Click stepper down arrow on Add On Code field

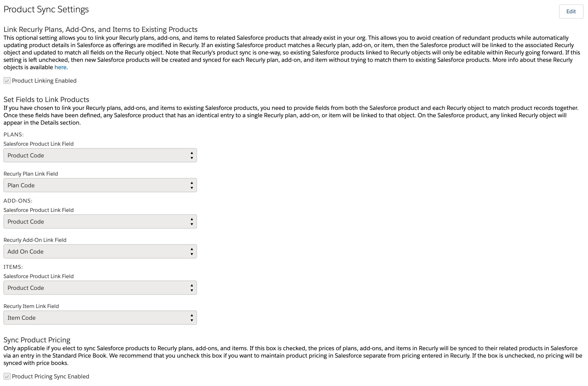point(192,254)
